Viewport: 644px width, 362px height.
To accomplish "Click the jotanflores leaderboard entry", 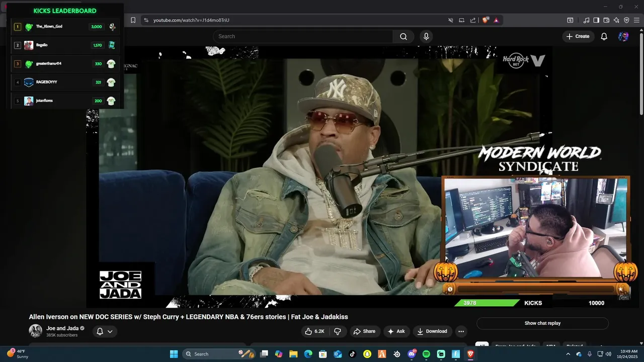I will tap(65, 101).
